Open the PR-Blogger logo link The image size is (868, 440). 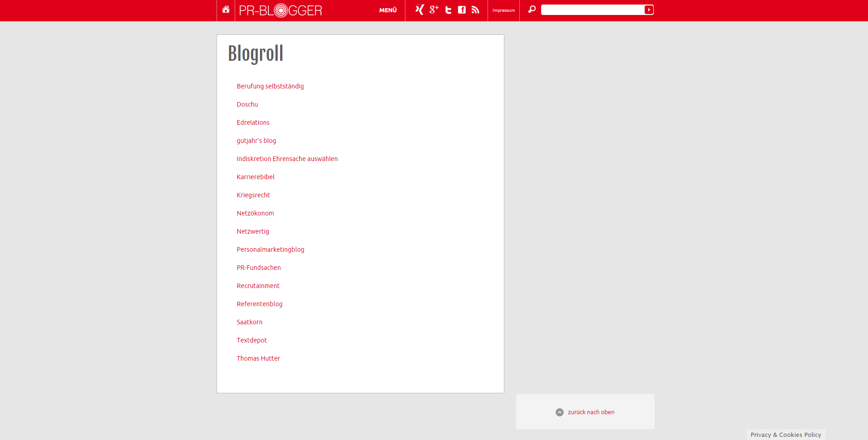tap(281, 10)
